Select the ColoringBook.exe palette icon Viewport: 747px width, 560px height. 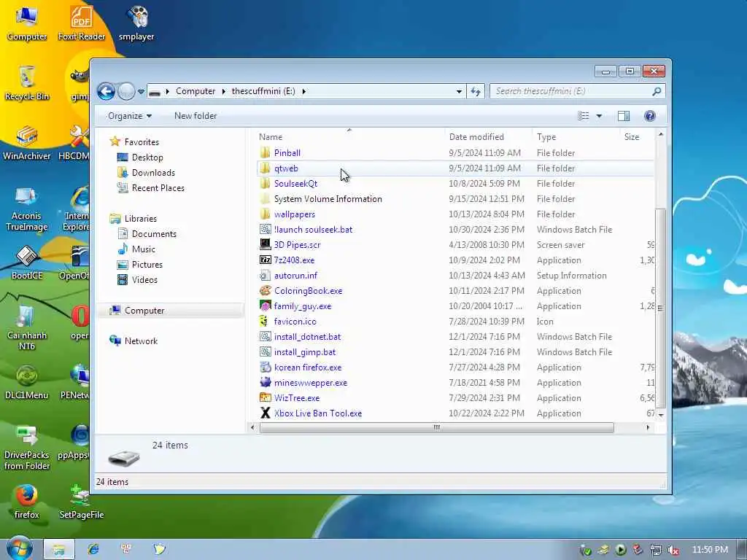click(265, 290)
